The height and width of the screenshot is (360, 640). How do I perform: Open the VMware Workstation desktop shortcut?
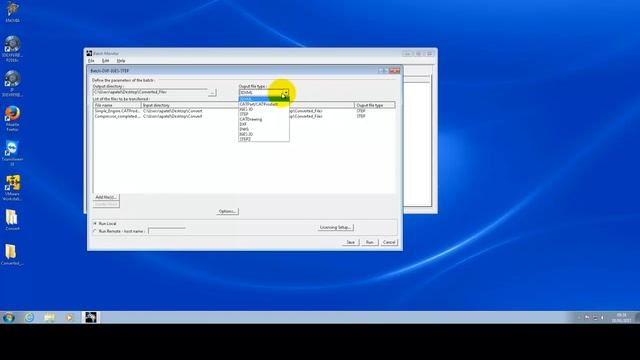(x=12, y=188)
